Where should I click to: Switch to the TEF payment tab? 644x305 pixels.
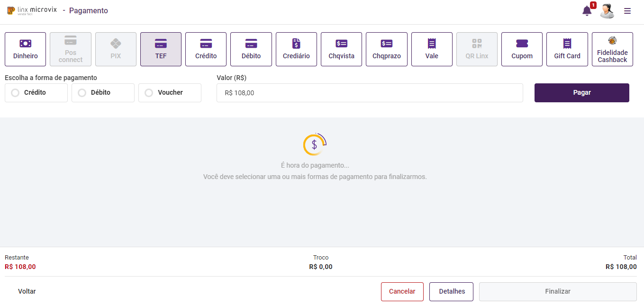click(161, 49)
